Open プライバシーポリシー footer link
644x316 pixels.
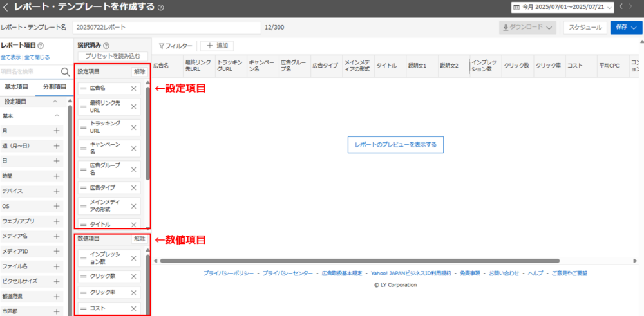pos(229,273)
